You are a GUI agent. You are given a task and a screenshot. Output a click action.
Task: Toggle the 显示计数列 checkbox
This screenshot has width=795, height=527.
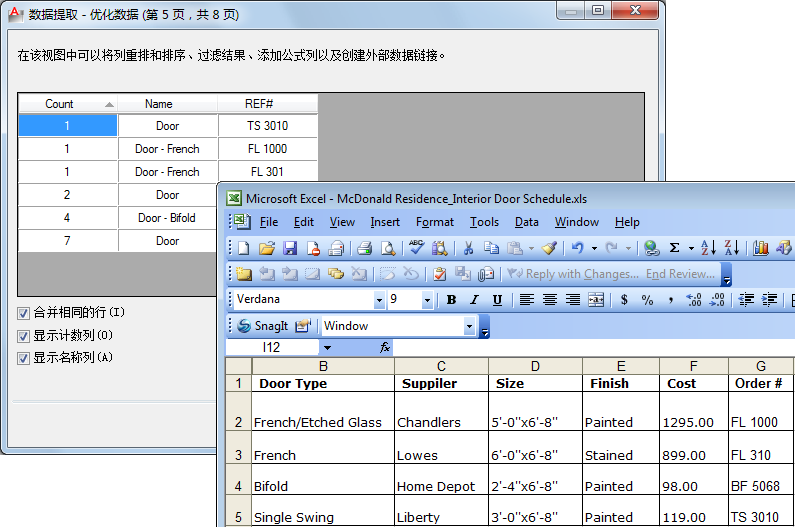23,335
